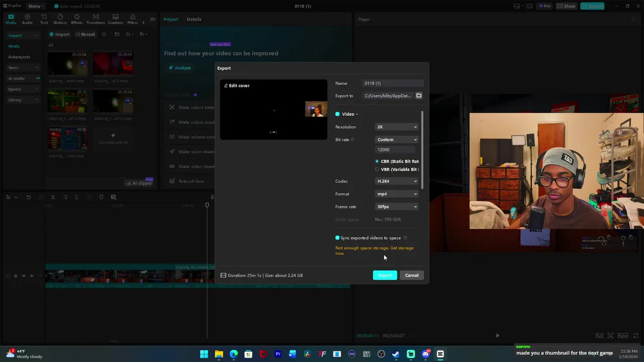Expand more tool tabs with double chevron

(x=152, y=19)
